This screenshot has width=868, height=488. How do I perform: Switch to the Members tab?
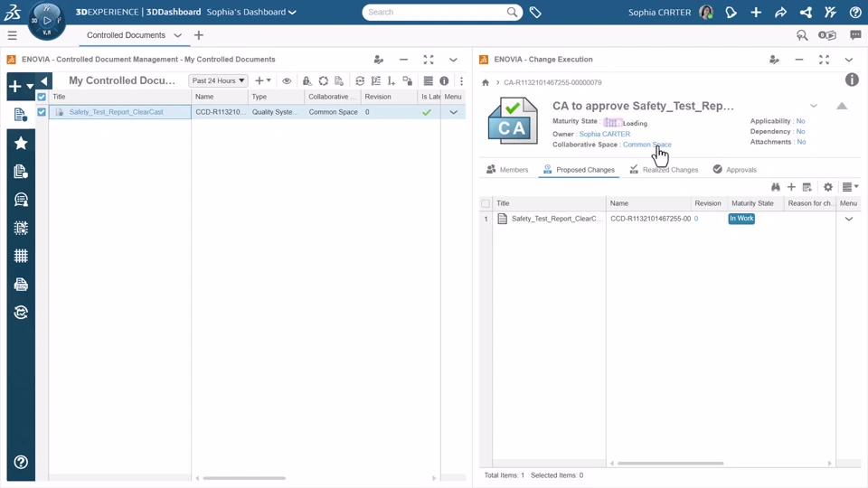coord(507,169)
